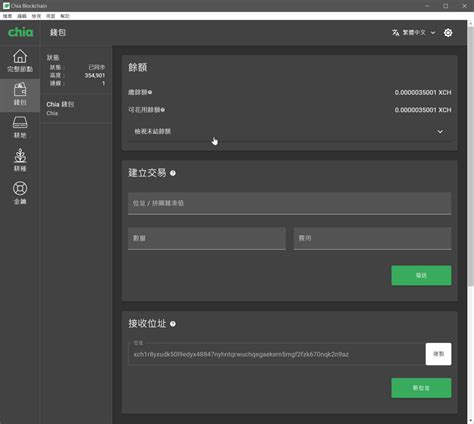Click the 錢包 page title in header
Screen dimensions: 474x424
tap(58, 33)
